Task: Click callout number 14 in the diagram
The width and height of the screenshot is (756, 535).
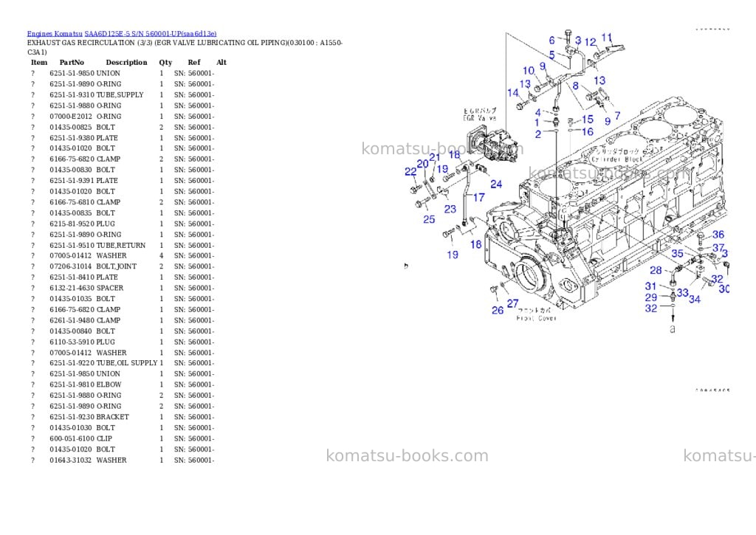Action: [513, 92]
